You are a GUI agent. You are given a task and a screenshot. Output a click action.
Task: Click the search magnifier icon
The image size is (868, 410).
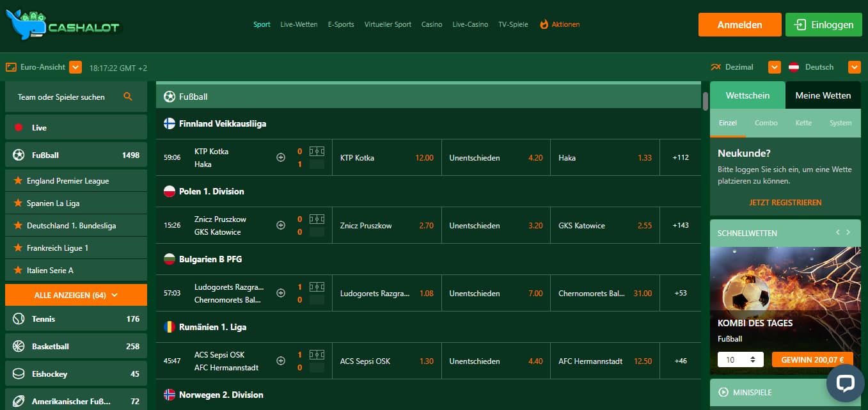pyautogui.click(x=128, y=97)
